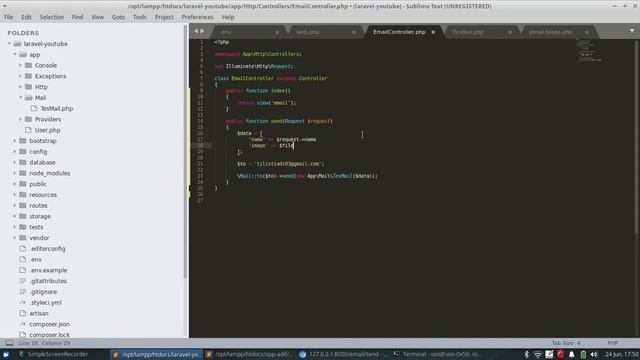640x360 pixels.
Task: Open .gitignore file in sidebar
Action: 43,292
